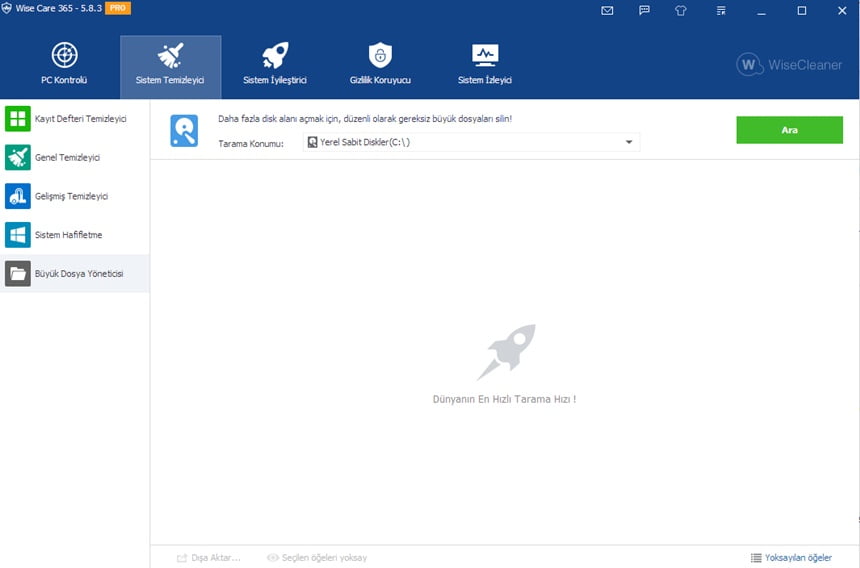The height and width of the screenshot is (568, 860).
Task: Switch to Sistem İyileştirici tab
Action: click(275, 66)
